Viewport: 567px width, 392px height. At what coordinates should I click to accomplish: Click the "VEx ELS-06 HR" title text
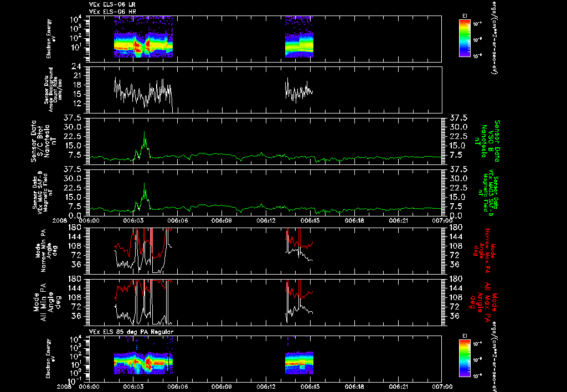coord(112,12)
